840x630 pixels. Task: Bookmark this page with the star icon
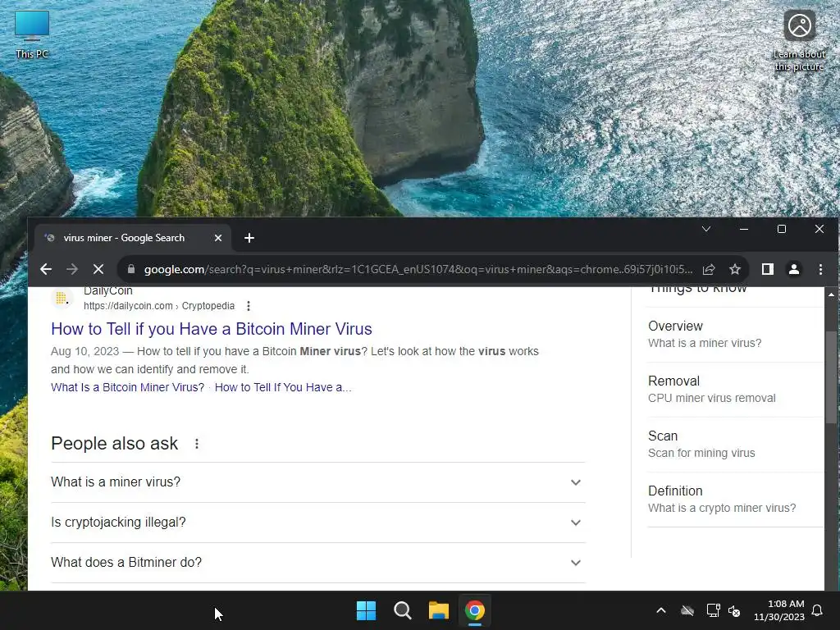pos(735,269)
